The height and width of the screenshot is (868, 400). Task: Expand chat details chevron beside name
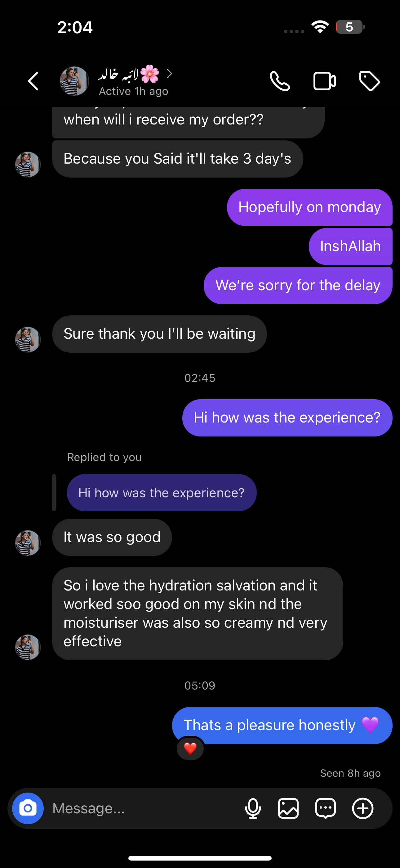click(169, 74)
